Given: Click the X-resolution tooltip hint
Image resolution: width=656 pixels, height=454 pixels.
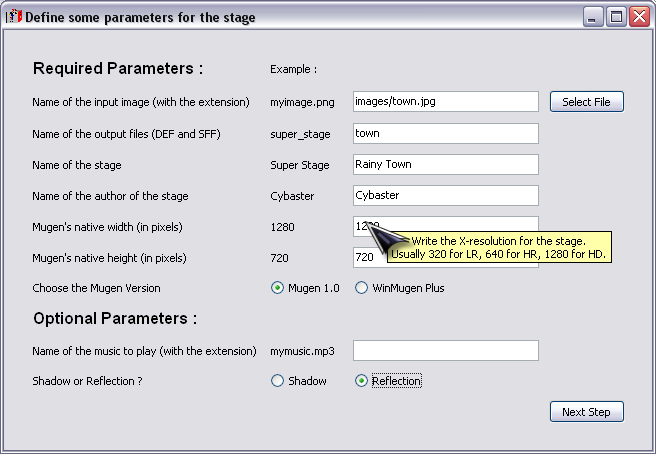Looking at the screenshot, I should coord(499,247).
